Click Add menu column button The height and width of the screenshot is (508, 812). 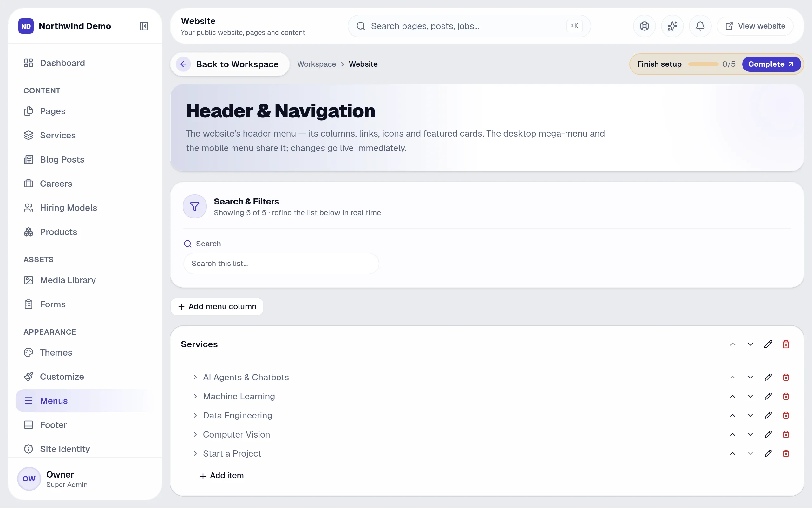[217, 307]
